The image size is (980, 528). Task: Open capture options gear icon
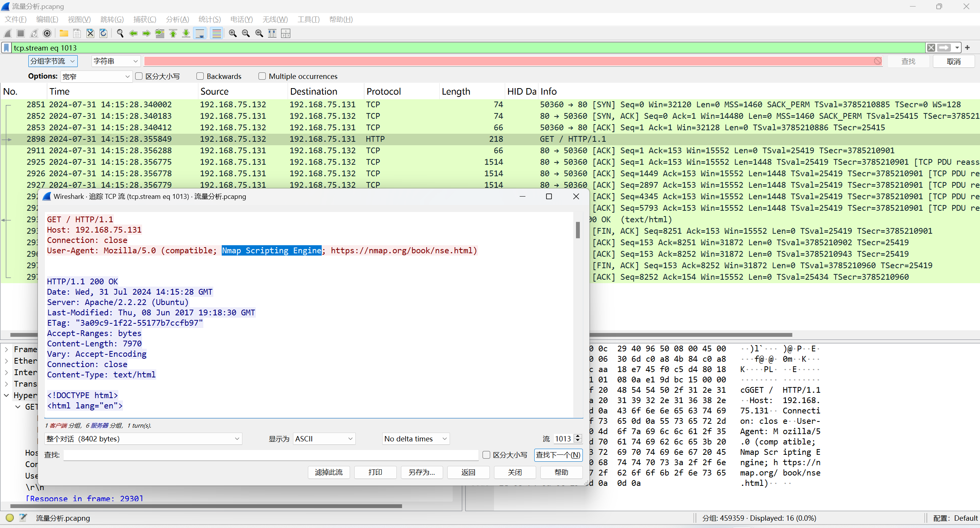pos(47,34)
